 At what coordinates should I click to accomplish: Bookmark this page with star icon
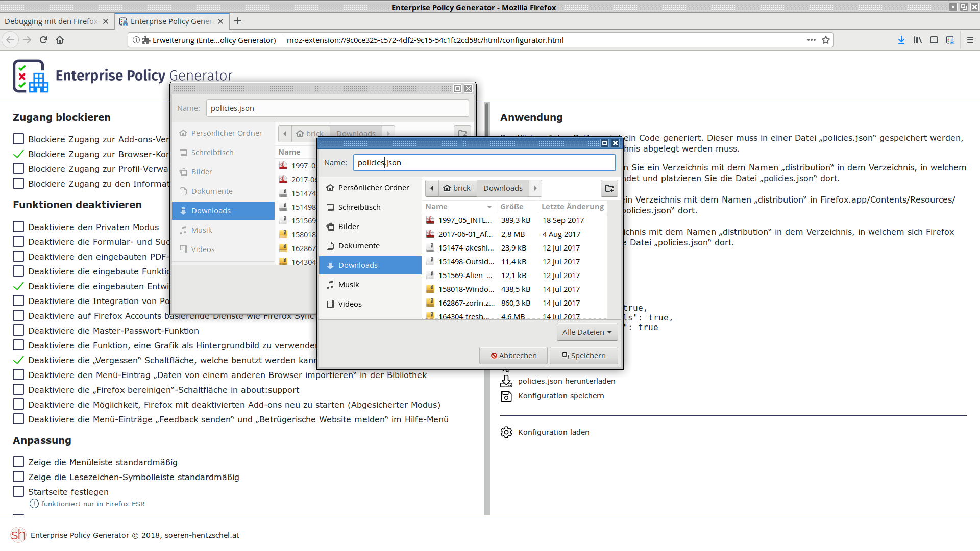click(826, 40)
